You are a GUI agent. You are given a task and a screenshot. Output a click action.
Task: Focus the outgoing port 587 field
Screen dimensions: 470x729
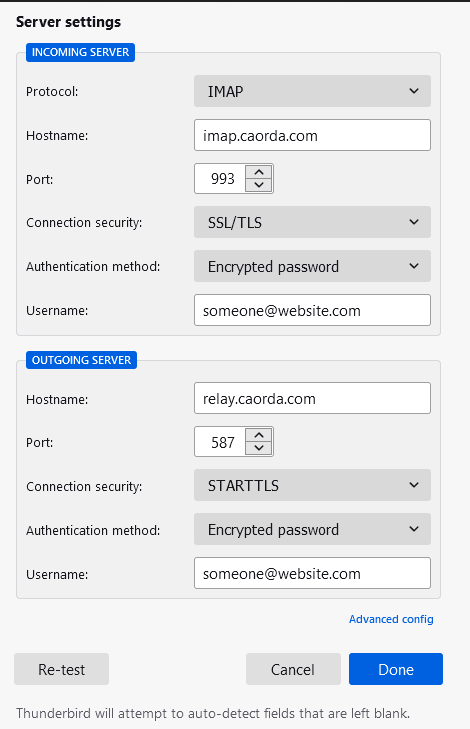point(220,442)
